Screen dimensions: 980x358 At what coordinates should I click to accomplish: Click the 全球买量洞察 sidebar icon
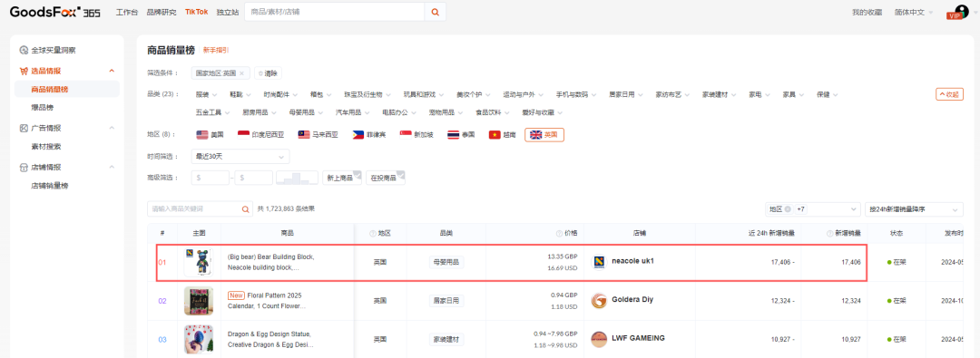tap(24, 50)
